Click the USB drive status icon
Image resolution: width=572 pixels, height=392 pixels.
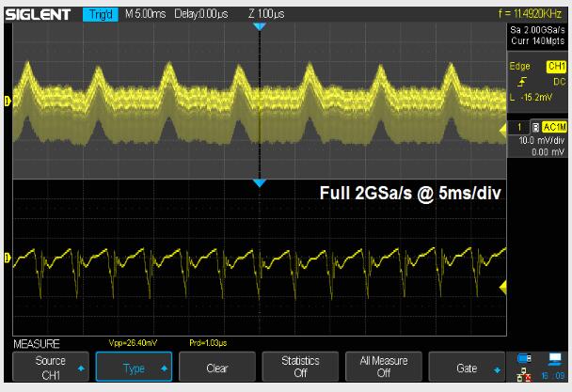coord(525,358)
